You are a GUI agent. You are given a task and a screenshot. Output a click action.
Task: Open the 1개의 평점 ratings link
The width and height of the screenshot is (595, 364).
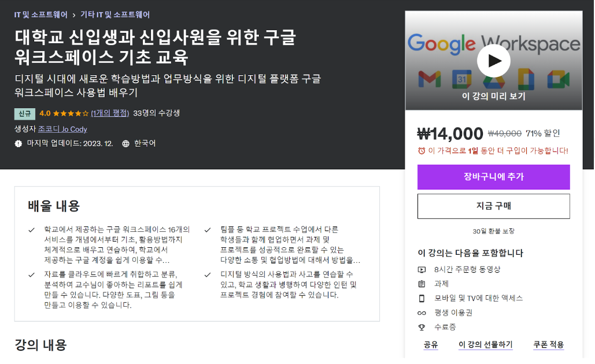point(110,113)
